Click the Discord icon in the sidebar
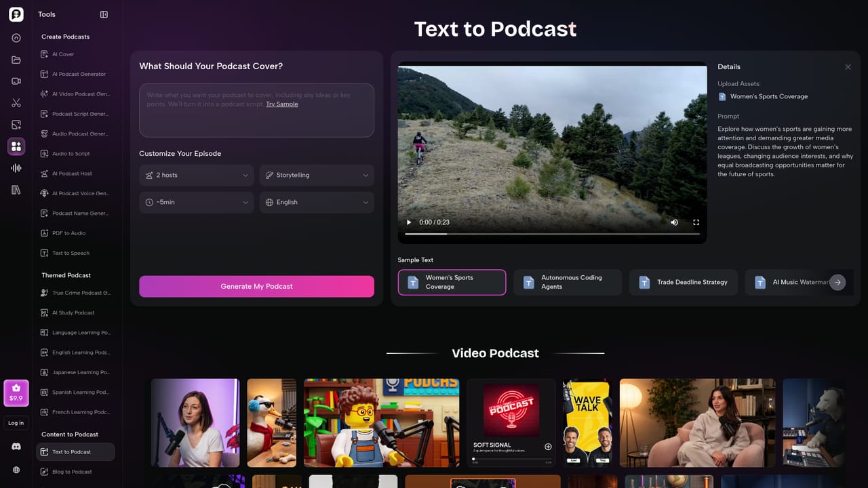The width and height of the screenshot is (868, 488). 16,447
